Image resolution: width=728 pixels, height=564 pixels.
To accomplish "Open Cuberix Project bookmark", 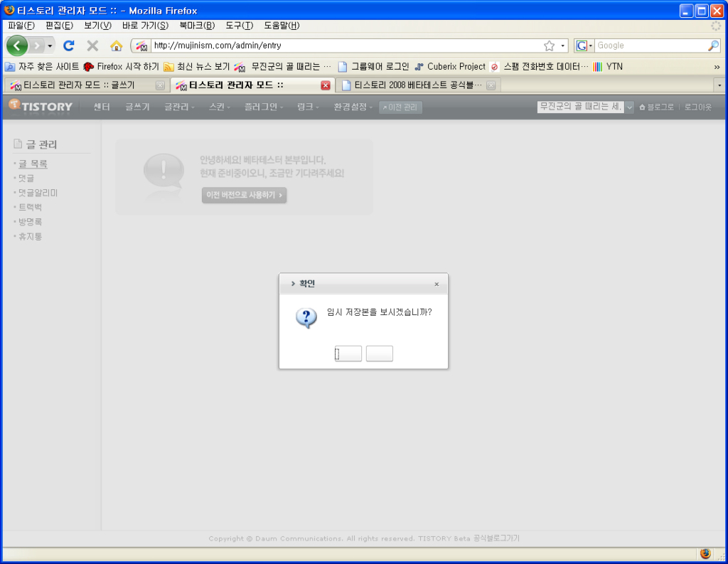I will tap(450, 67).
